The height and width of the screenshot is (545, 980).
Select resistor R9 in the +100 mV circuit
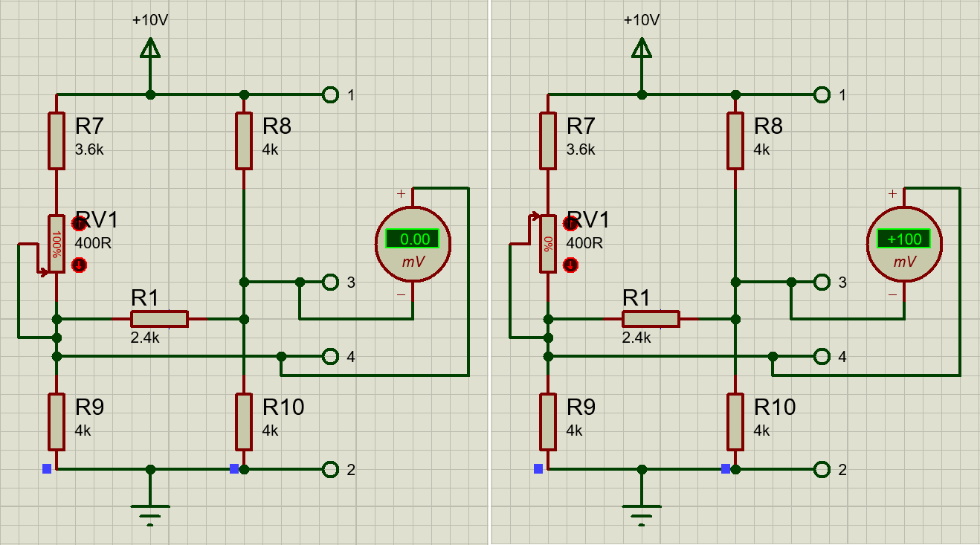(548, 422)
